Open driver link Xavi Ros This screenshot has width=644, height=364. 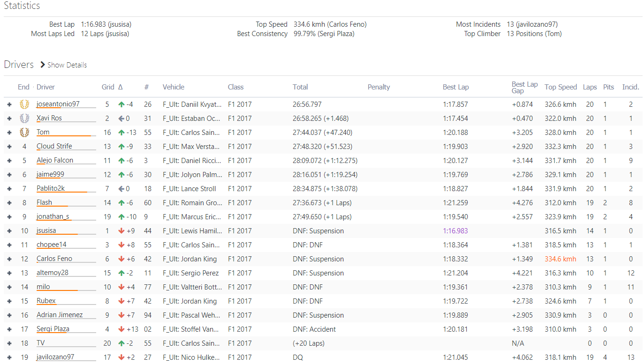pos(49,118)
